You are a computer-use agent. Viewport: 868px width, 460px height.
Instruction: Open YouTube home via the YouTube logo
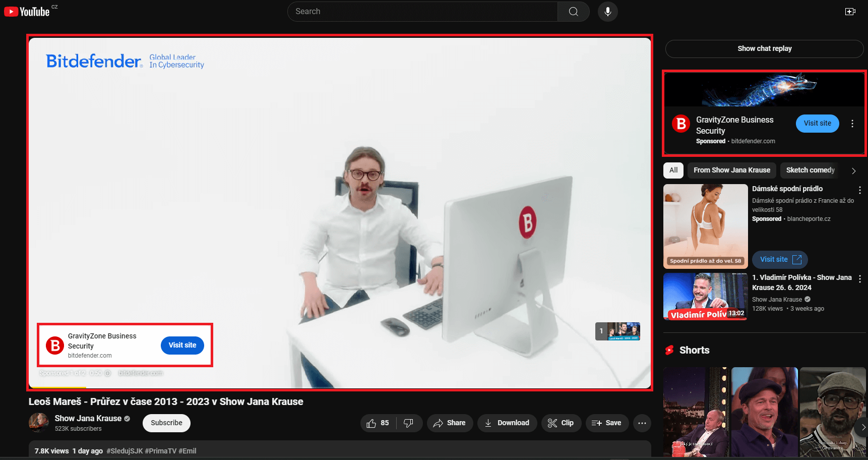point(28,11)
